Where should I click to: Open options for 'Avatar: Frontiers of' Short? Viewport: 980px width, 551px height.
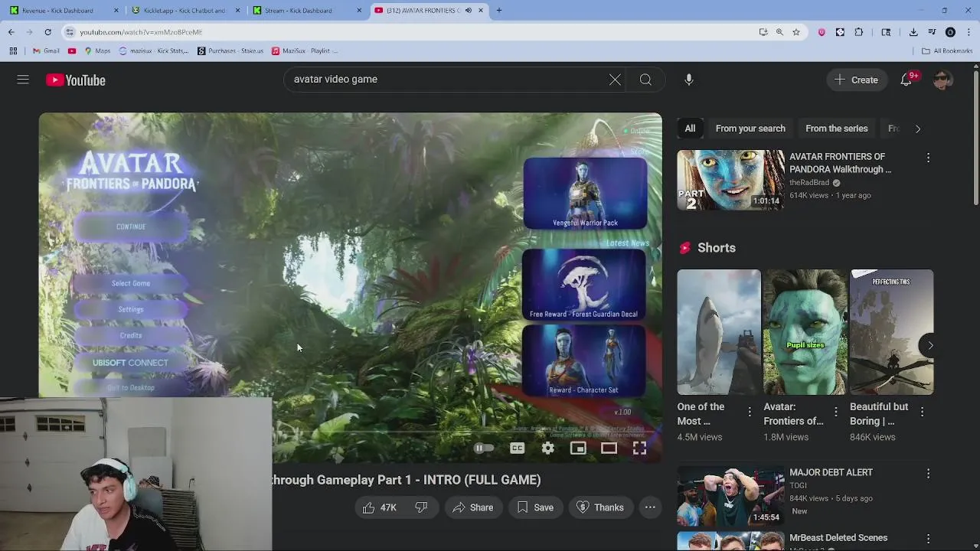(x=836, y=412)
